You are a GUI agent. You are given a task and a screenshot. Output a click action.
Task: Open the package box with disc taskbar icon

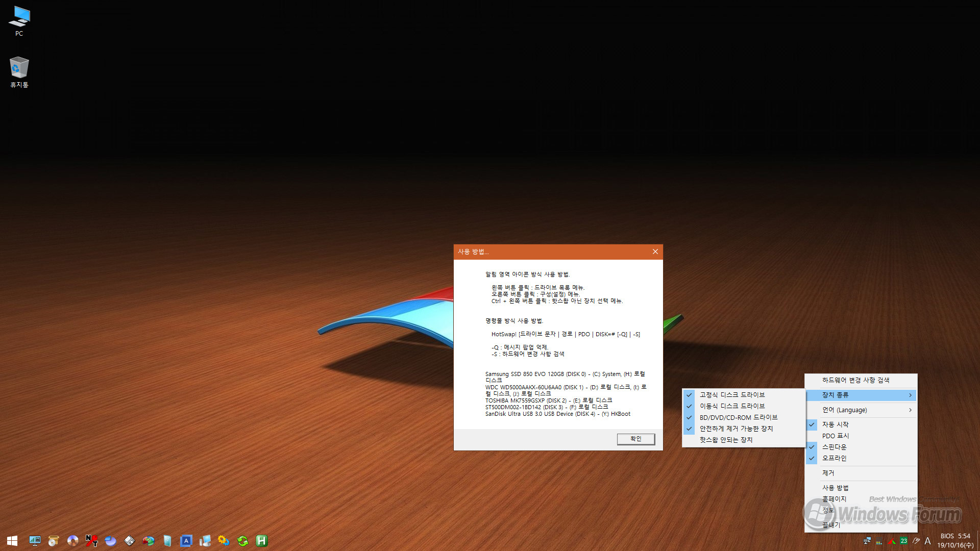point(54,541)
